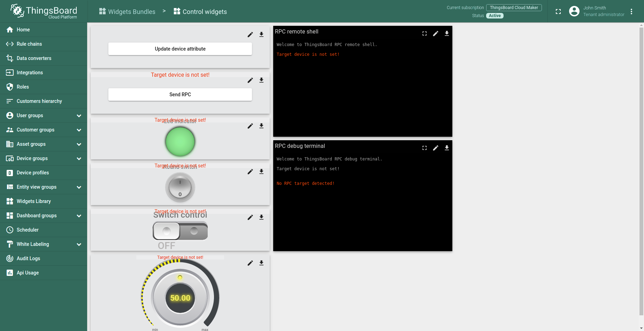Click inside the RPC remote shell terminal
The image size is (644, 331).
click(x=363, y=87)
